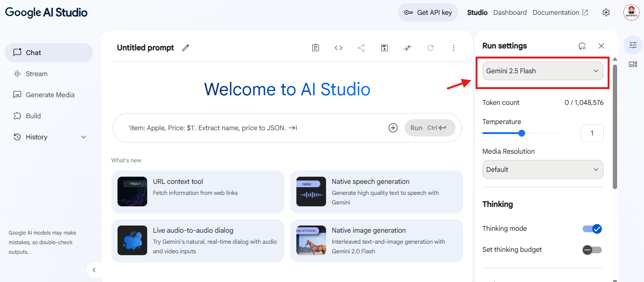Expand the History chevron in the sidebar
The image size is (644, 282).
(x=83, y=137)
